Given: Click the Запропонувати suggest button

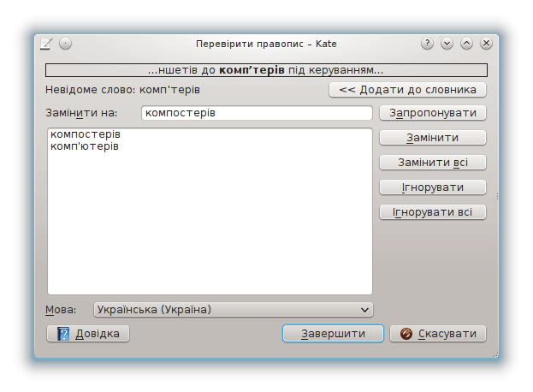Looking at the screenshot, I should tap(433, 113).
